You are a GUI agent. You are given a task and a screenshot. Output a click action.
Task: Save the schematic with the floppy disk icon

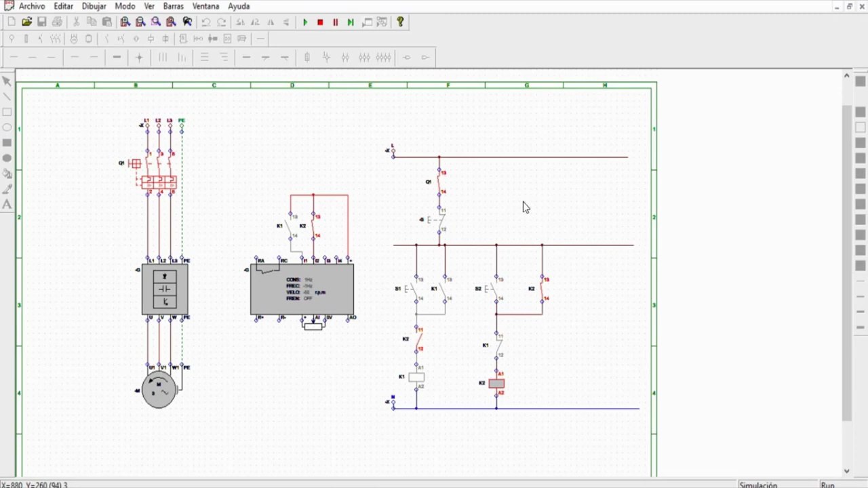(41, 22)
